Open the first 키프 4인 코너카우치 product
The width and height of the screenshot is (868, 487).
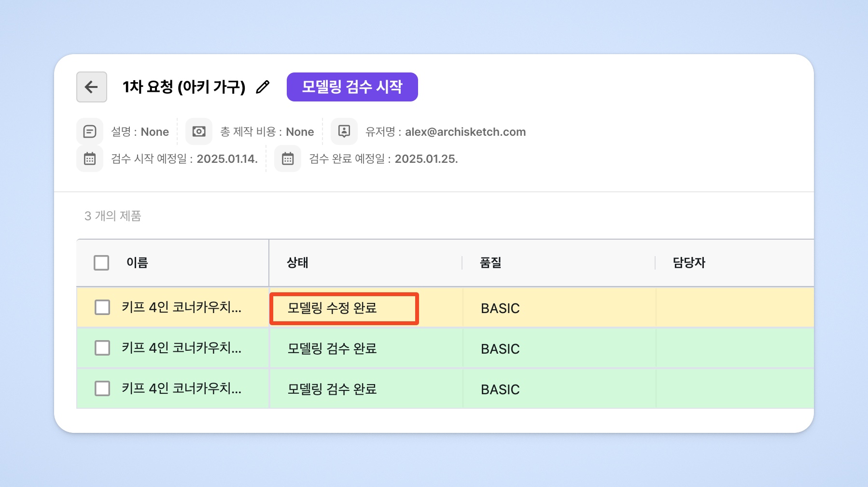(182, 307)
